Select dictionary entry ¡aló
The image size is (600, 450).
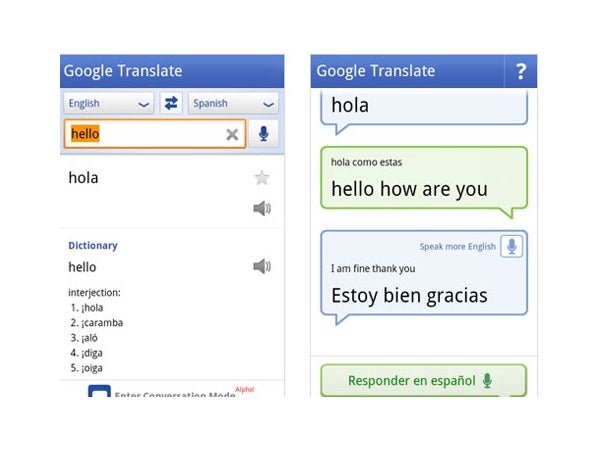(84, 338)
